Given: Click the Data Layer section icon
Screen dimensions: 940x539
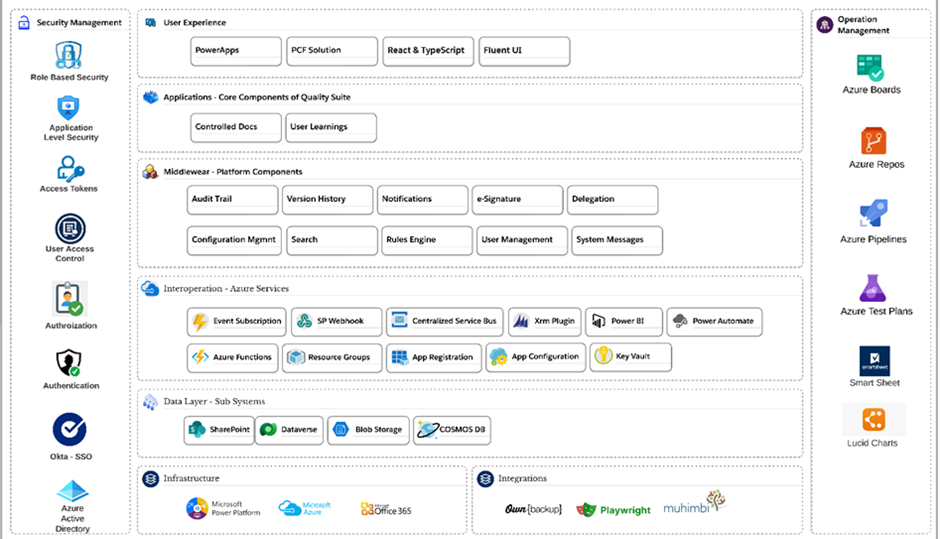Looking at the screenshot, I should 150,402.
